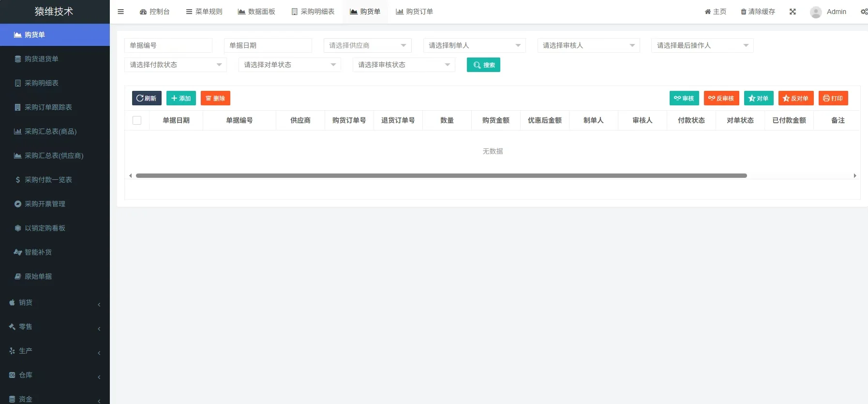Image resolution: width=868 pixels, height=404 pixels.
Task: Open 采购明细表 in the sidebar
Action: click(55, 83)
